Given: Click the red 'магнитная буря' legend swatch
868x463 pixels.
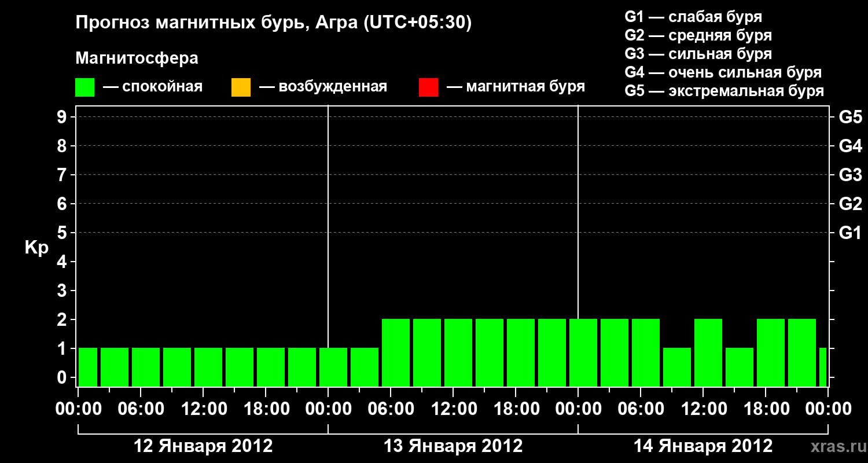Looking at the screenshot, I should click(x=428, y=87).
